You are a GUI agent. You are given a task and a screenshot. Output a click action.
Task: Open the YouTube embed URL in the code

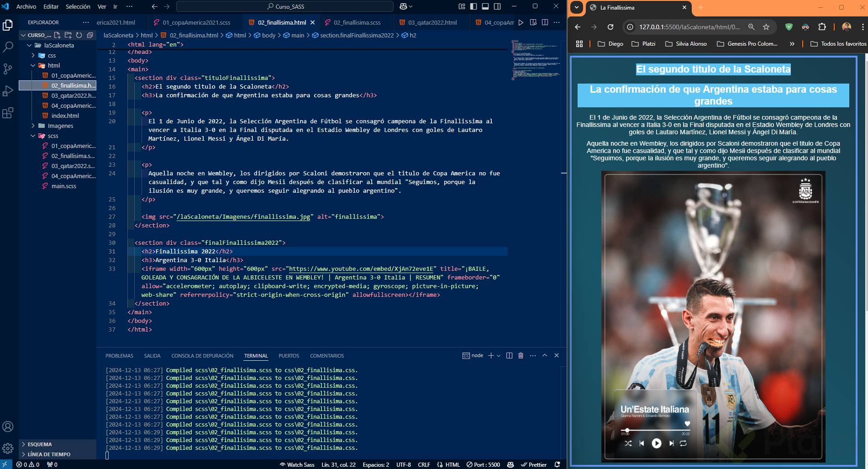361,269
